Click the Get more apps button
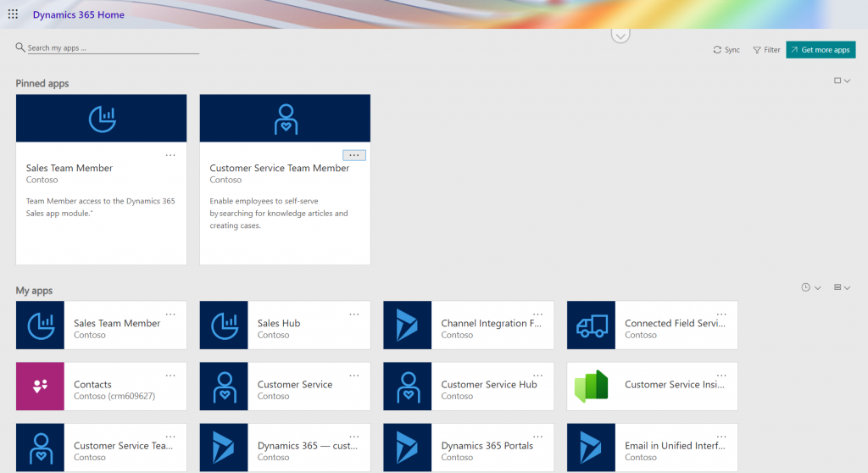The image size is (868, 473). [x=821, y=50]
